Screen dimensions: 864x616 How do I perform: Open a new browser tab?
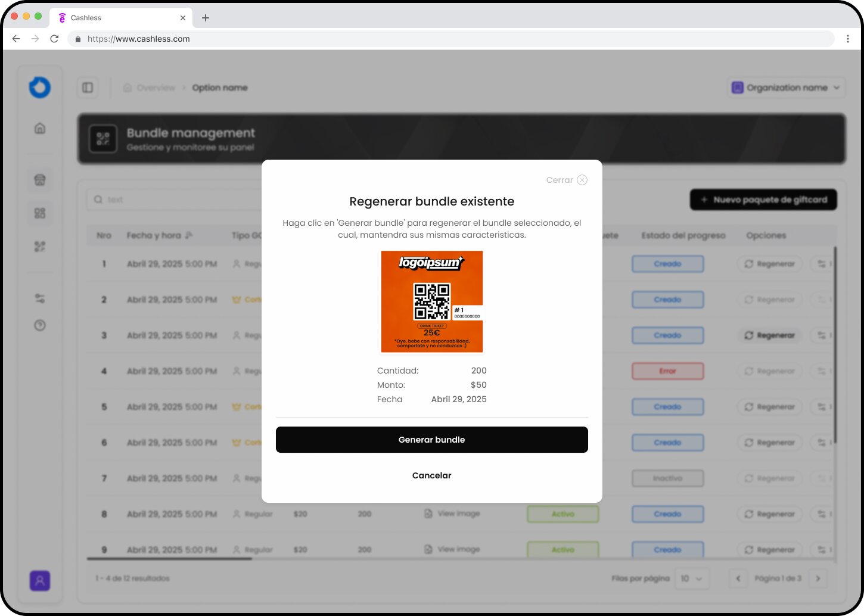(206, 18)
